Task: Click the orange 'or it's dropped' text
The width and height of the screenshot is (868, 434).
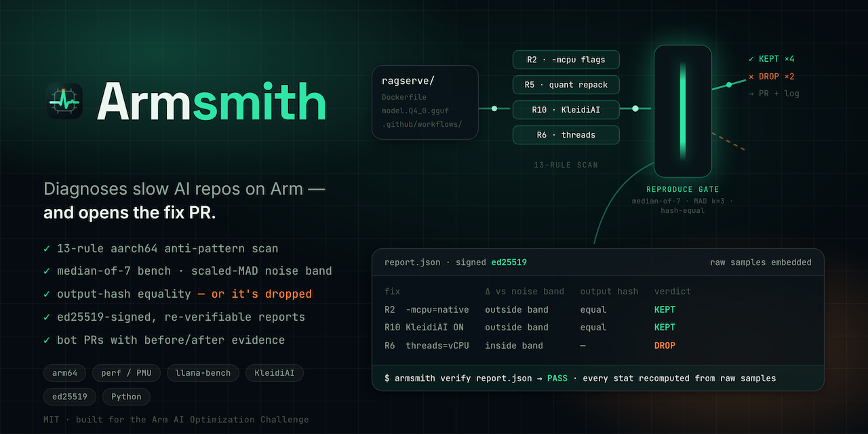Action: [255, 294]
